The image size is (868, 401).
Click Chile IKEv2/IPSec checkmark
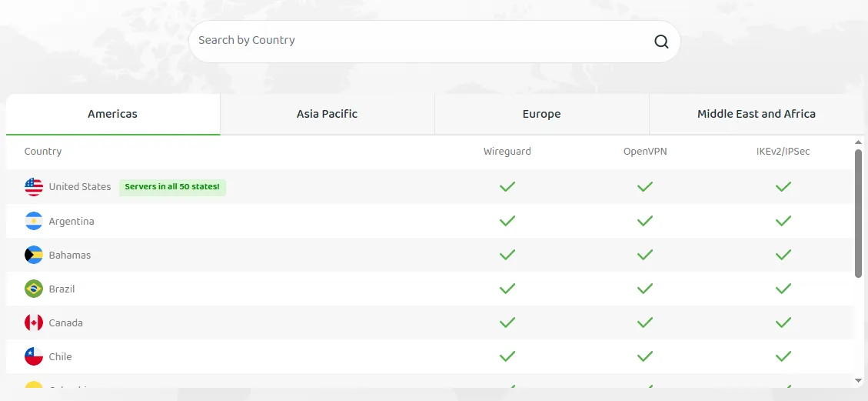(783, 356)
